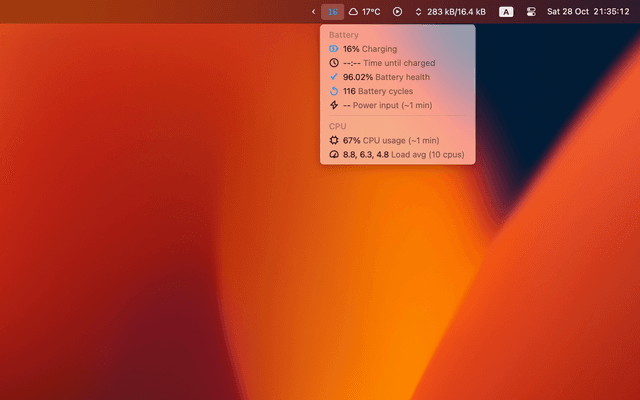The image size is (640, 400).
Task: Select the '16% Charging' text
Action: pos(369,48)
